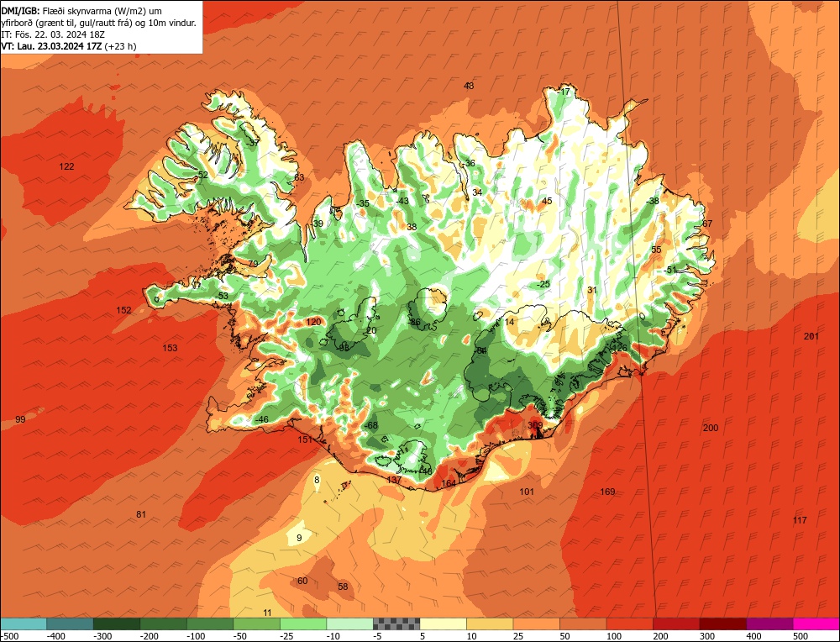The width and height of the screenshot is (840, 642).
Task: Click the 117 value at the far east edge
Action: click(800, 520)
